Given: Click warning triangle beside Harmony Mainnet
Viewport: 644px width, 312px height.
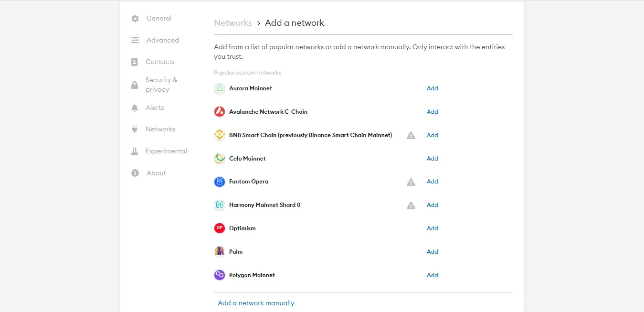Looking at the screenshot, I should click(x=411, y=205).
